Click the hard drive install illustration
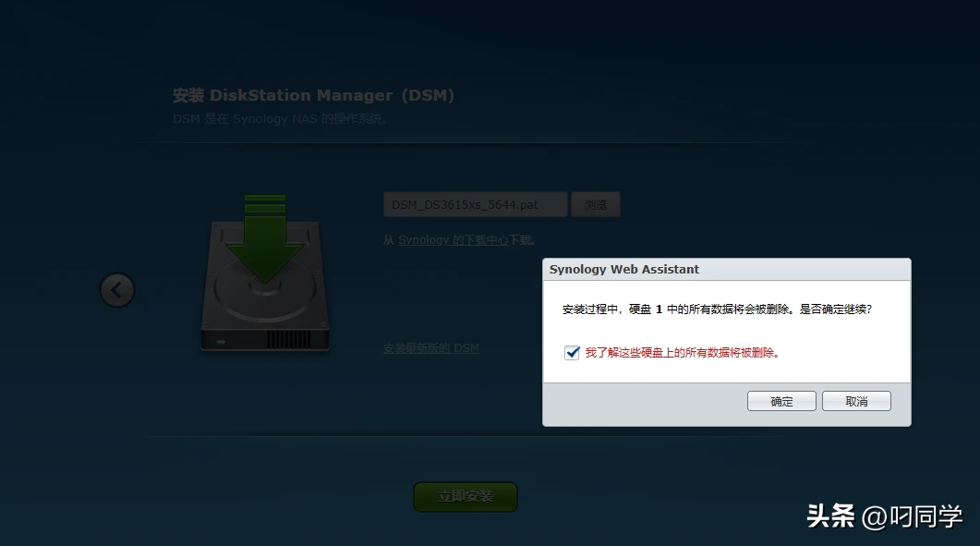This screenshot has height=546, width=980. point(265,273)
